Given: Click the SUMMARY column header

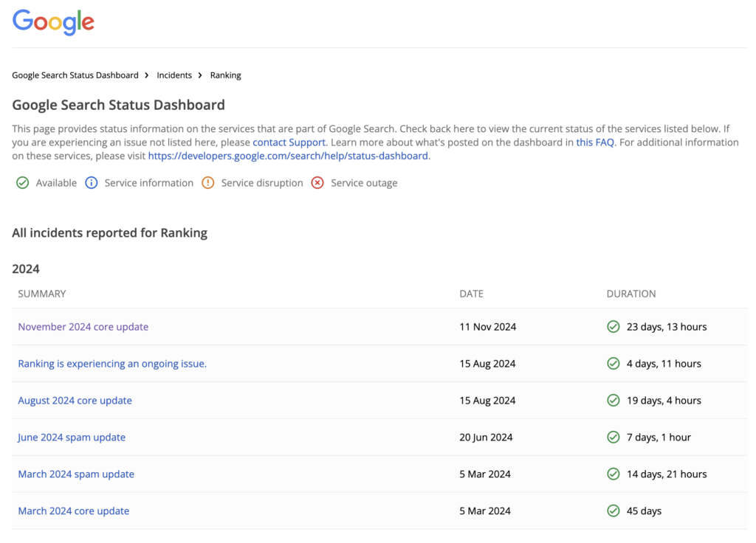Looking at the screenshot, I should (x=42, y=294).
